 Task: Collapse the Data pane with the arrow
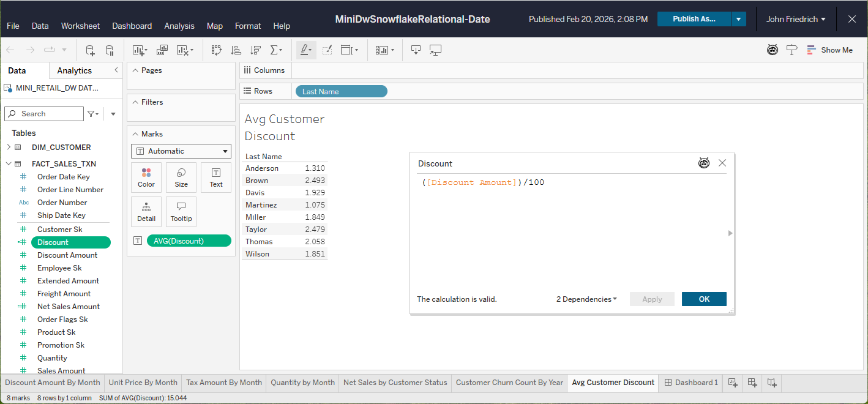(x=116, y=70)
